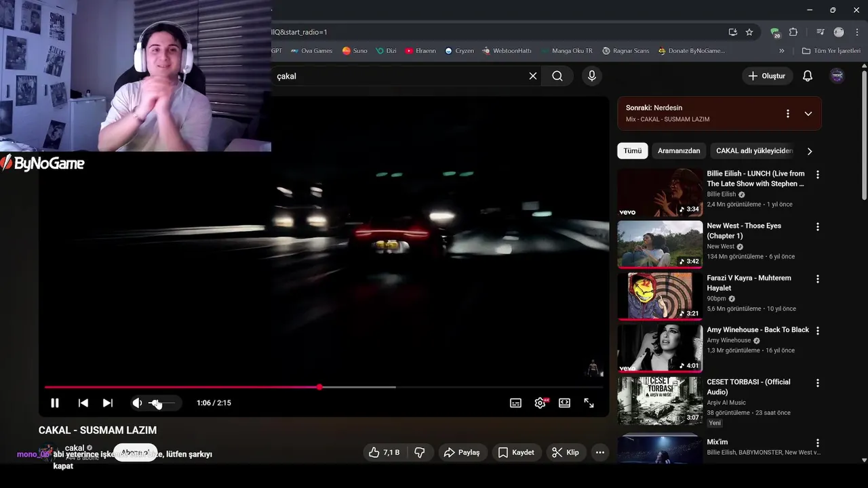
Task: Open the WebtoonHatti bookmark
Action: point(507,51)
